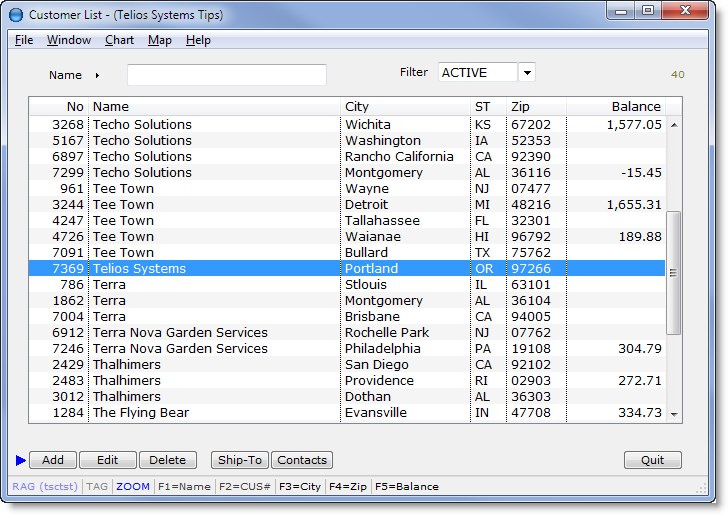The height and width of the screenshot is (515, 728).
Task: Open the Map menu
Action: [159, 40]
